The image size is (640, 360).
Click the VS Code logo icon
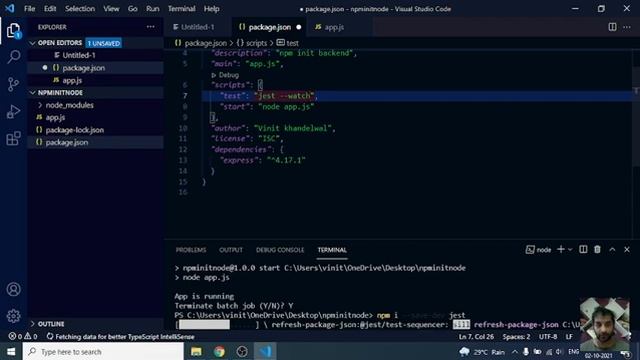9,8
